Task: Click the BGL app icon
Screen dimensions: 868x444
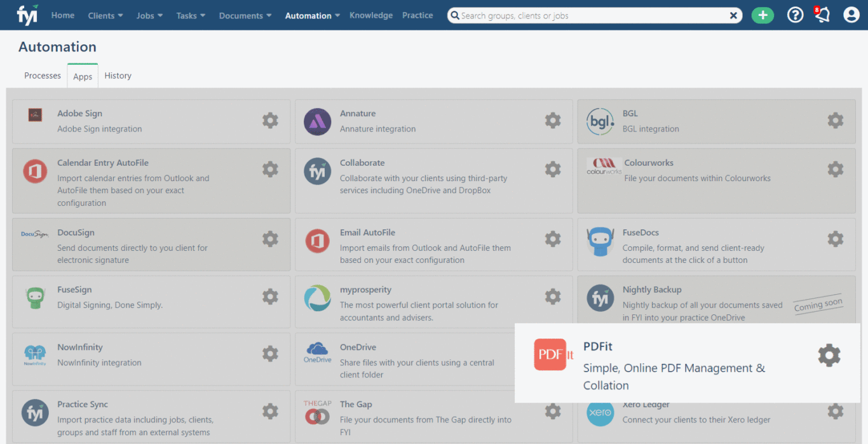Action: click(x=600, y=120)
